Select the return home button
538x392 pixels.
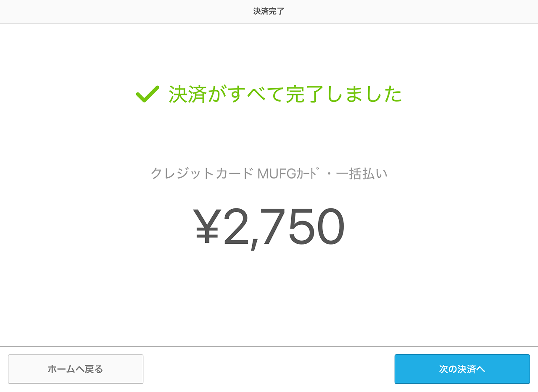[76, 369]
